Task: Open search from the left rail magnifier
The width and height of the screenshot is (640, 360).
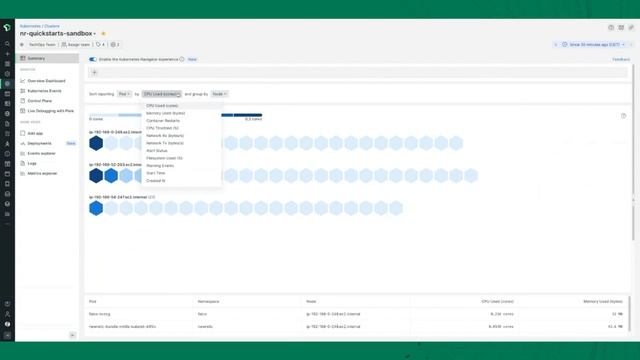Action: [7, 44]
